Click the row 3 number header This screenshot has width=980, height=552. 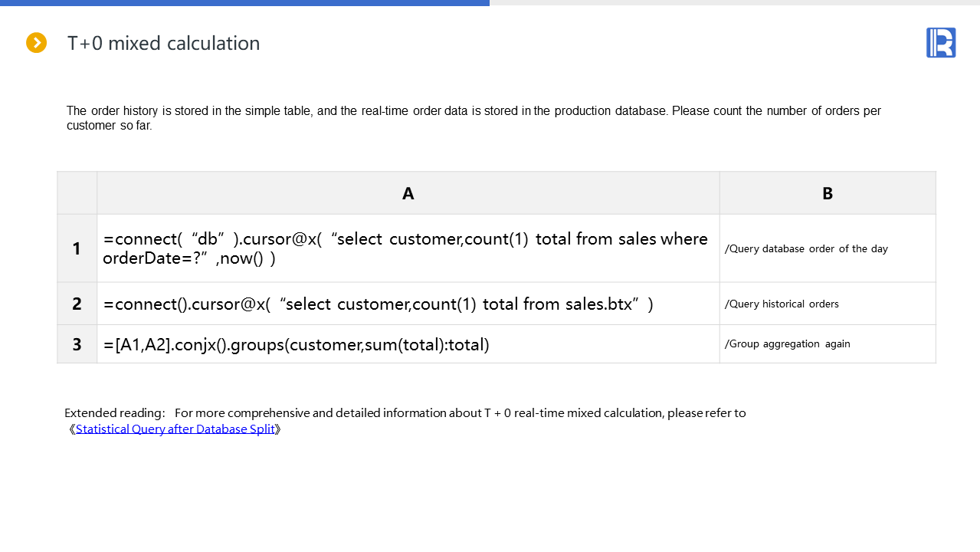tap(77, 344)
